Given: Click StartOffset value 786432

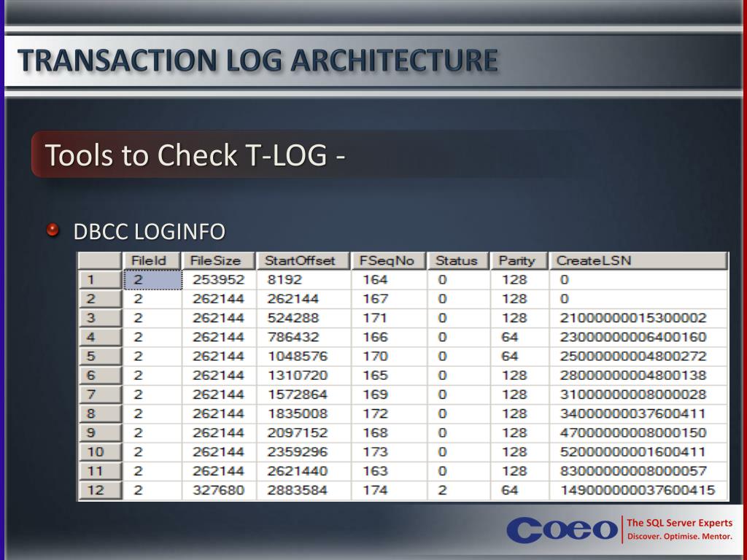Looking at the screenshot, I should [293, 337].
